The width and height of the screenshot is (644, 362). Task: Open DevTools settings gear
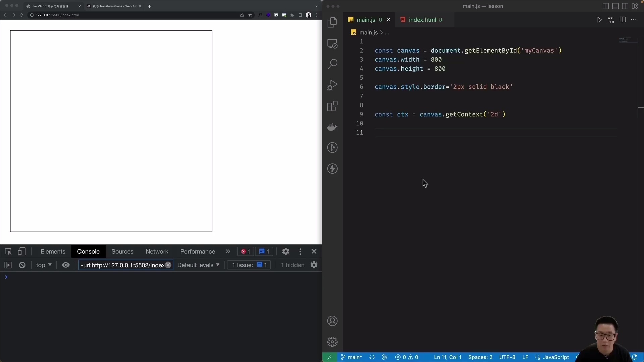[x=286, y=251]
